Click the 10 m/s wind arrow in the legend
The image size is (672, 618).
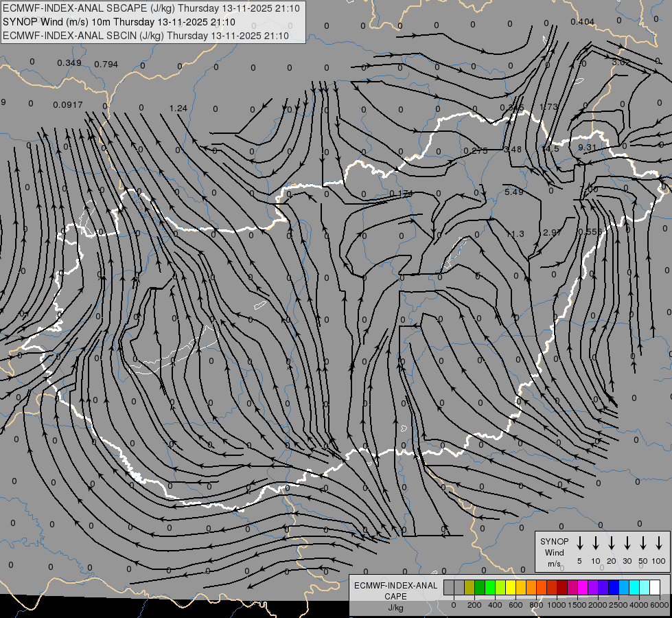(595, 543)
